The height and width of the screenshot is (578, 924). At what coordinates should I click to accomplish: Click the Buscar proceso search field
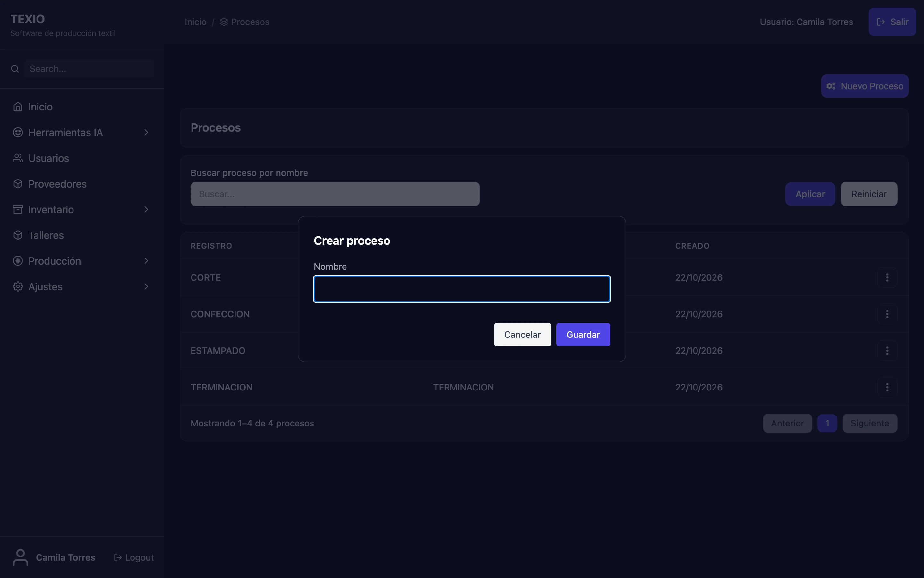pos(335,194)
